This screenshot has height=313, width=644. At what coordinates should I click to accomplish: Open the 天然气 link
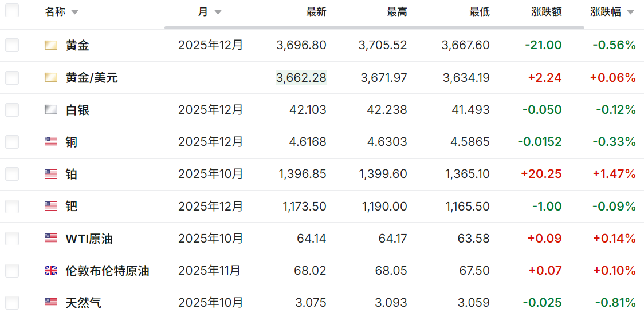[x=84, y=303]
